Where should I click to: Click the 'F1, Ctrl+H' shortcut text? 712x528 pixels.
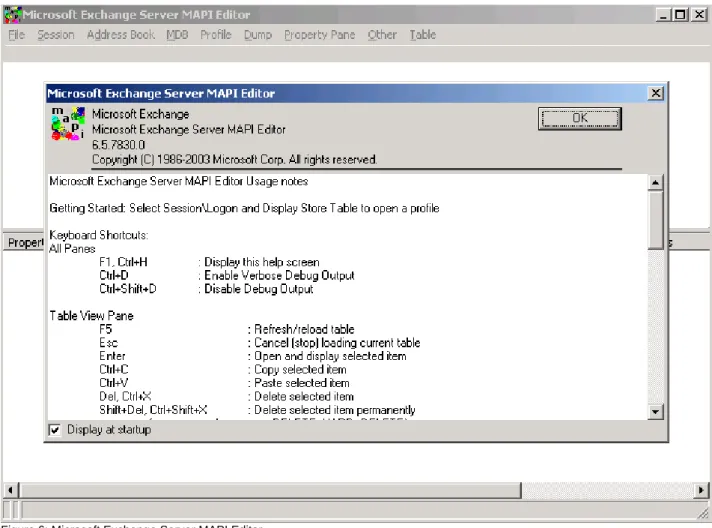click(x=123, y=262)
